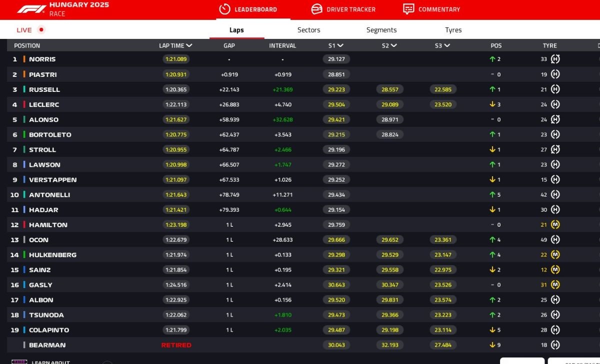600x364 pixels.
Task: Expand the Lap Time column dropdown
Action: click(189, 45)
